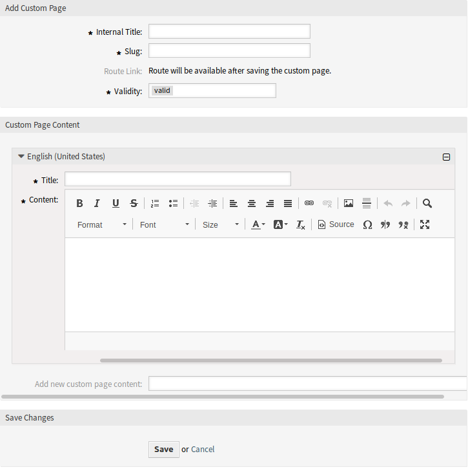Insert a numbered list
This screenshot has height=476, width=468.
[x=155, y=203]
